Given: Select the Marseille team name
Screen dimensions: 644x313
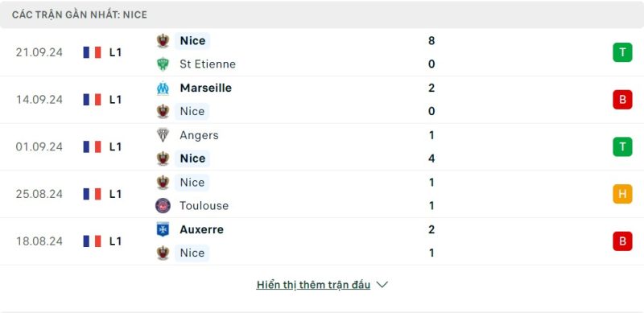Looking at the screenshot, I should tap(206, 88).
